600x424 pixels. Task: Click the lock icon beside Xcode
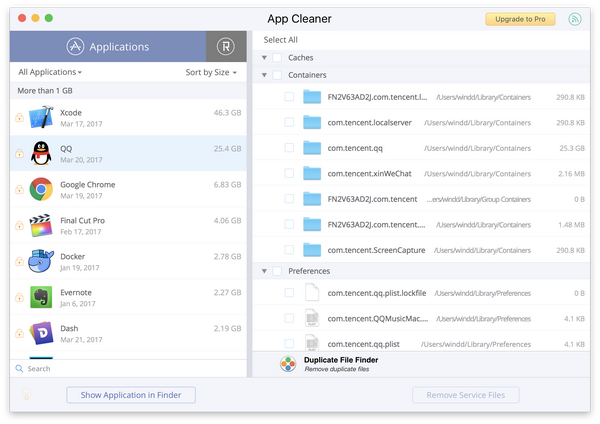(x=19, y=117)
